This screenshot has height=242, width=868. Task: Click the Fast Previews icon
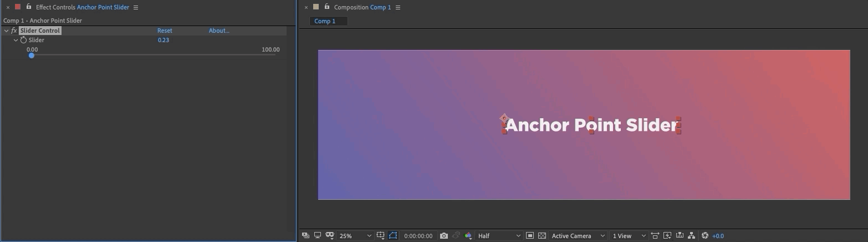pos(667,235)
